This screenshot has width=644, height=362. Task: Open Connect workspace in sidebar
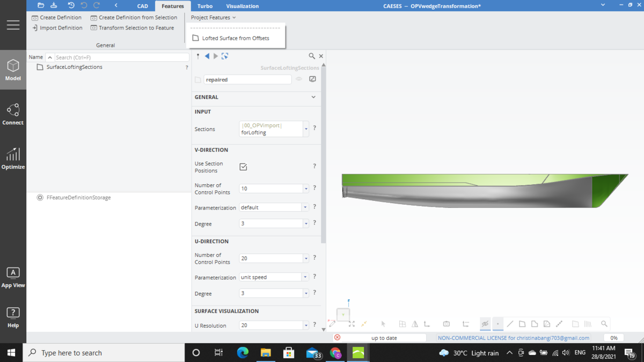pos(13,114)
